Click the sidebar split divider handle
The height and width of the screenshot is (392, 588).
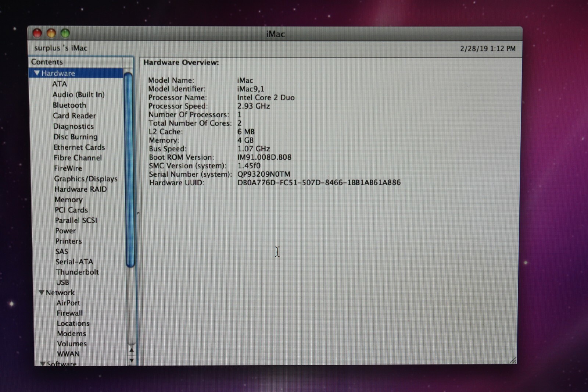click(138, 213)
